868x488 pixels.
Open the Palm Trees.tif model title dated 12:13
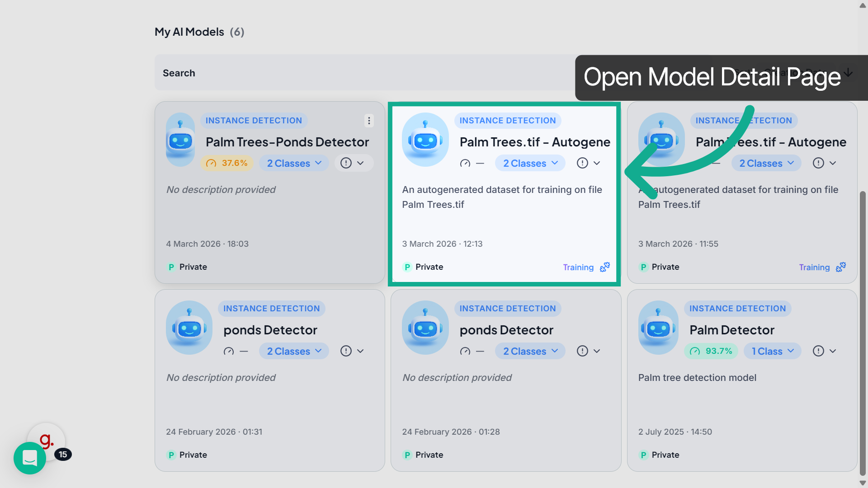(535, 142)
